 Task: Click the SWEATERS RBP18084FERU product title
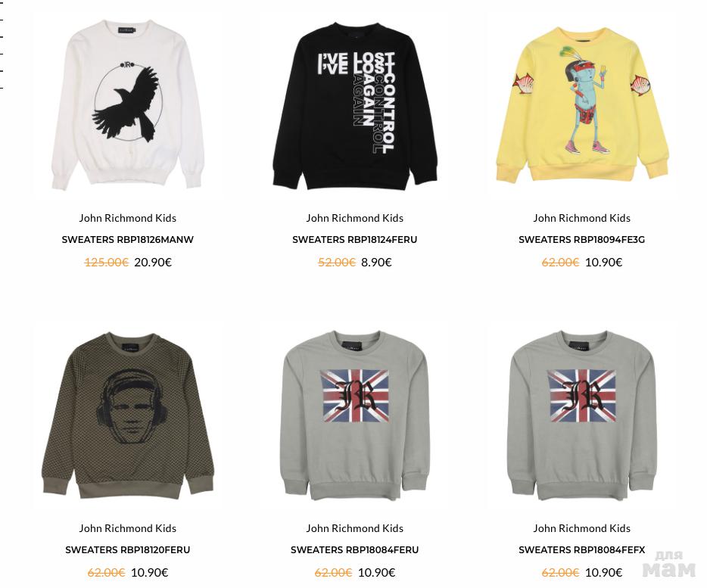[x=355, y=550]
